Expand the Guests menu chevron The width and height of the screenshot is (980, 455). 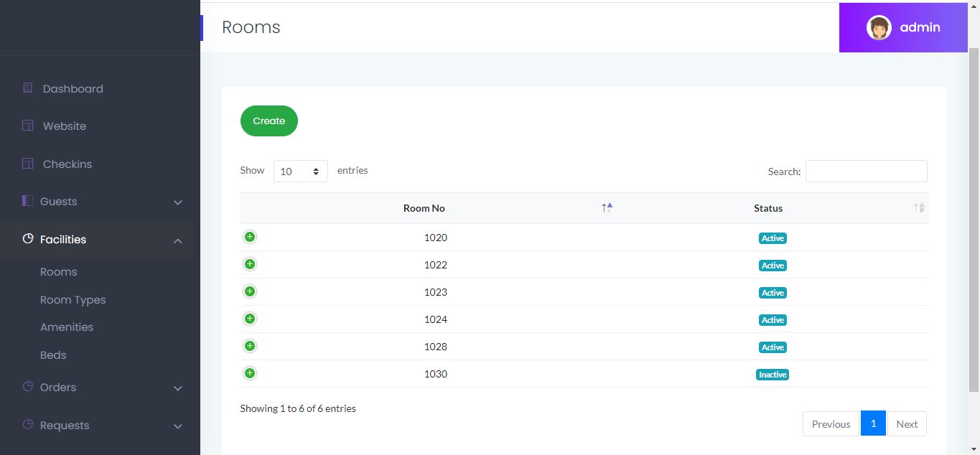[178, 202]
